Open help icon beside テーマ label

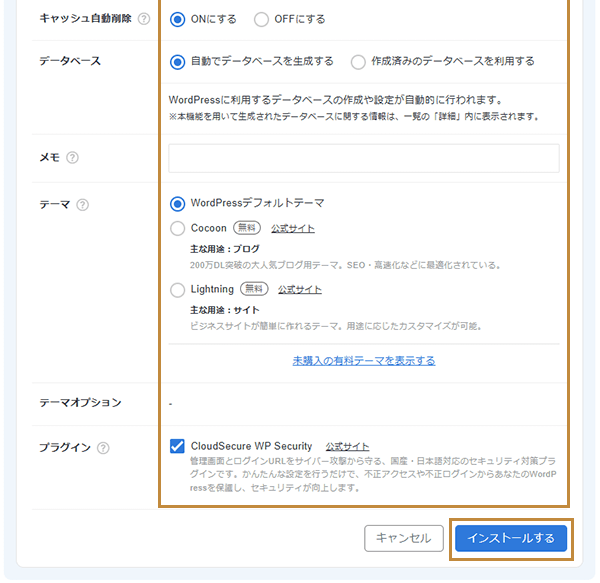[82, 205]
